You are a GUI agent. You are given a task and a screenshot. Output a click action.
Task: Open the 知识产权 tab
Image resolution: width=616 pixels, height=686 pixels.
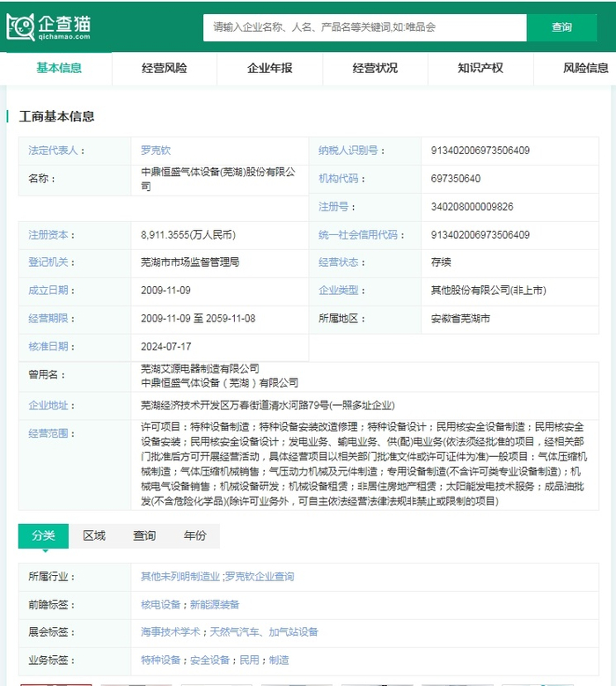pos(480,68)
